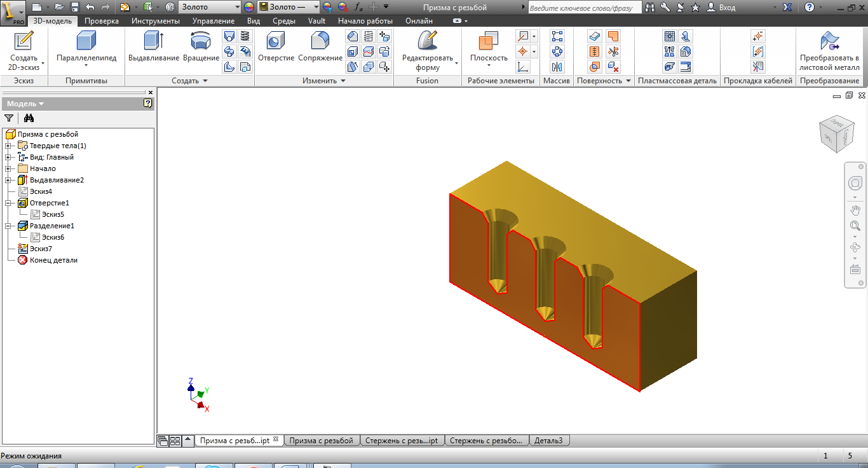Select the Draft tool icon in Изменить panel

[x=353, y=67]
